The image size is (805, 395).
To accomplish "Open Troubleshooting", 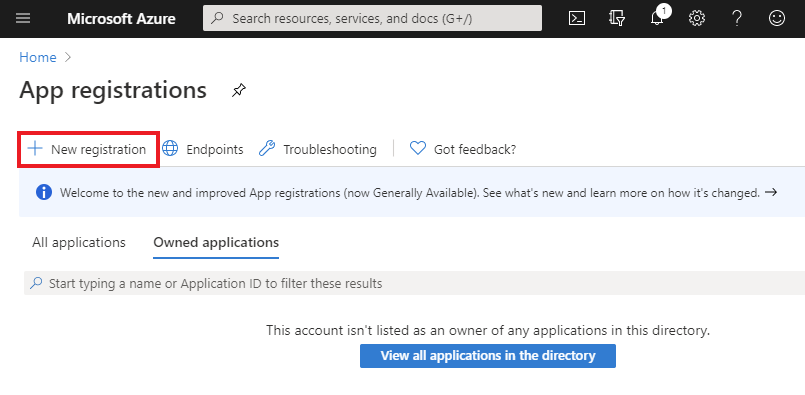I will [x=317, y=149].
